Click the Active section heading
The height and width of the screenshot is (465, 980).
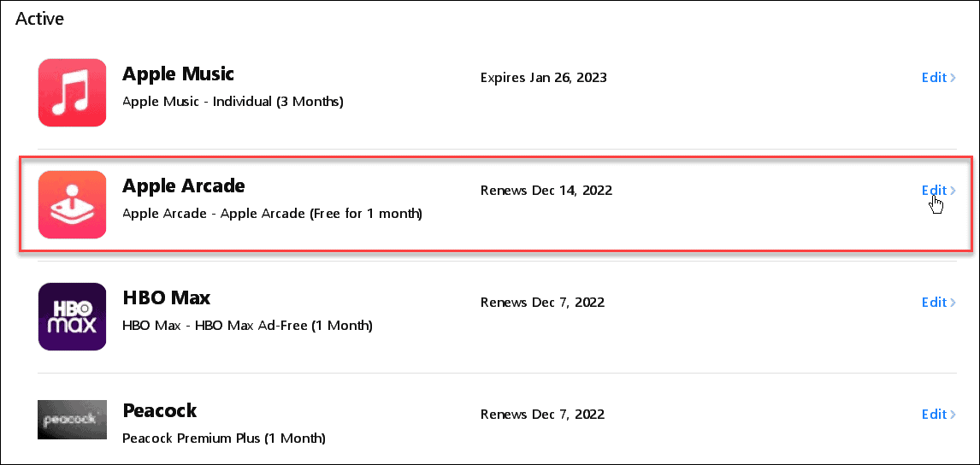coord(40,18)
